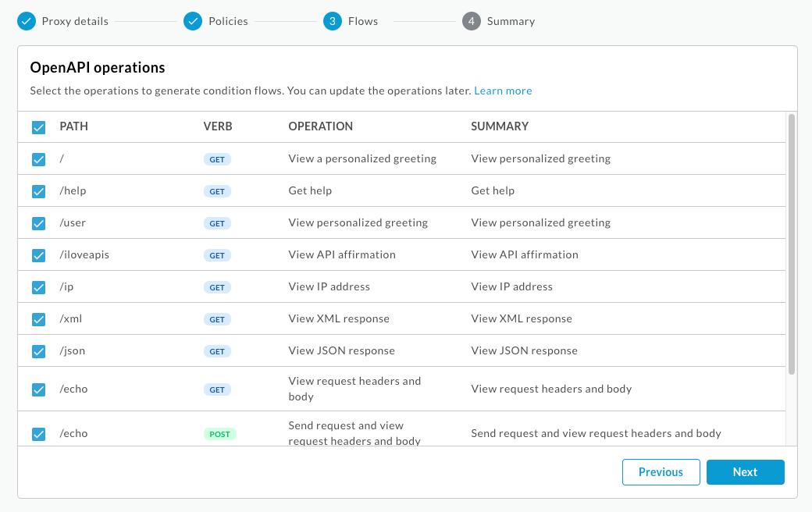
Task: Uncheck the /xml operation checkbox
Action: coord(38,318)
